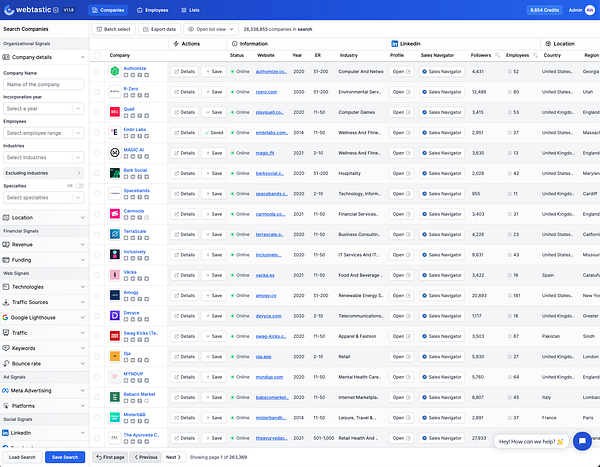This screenshot has height=467, width=600.
Task: Open the chat support bubble icon
Action: point(581,441)
